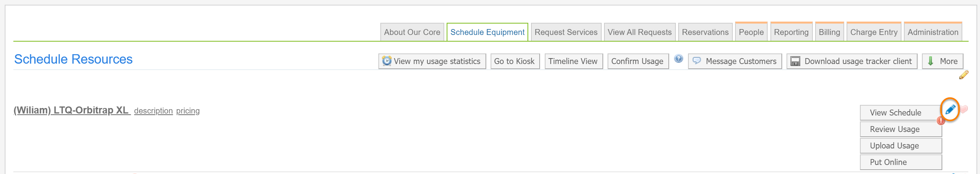Click the pink eraser delete icon
980x174 pixels.
(964, 109)
